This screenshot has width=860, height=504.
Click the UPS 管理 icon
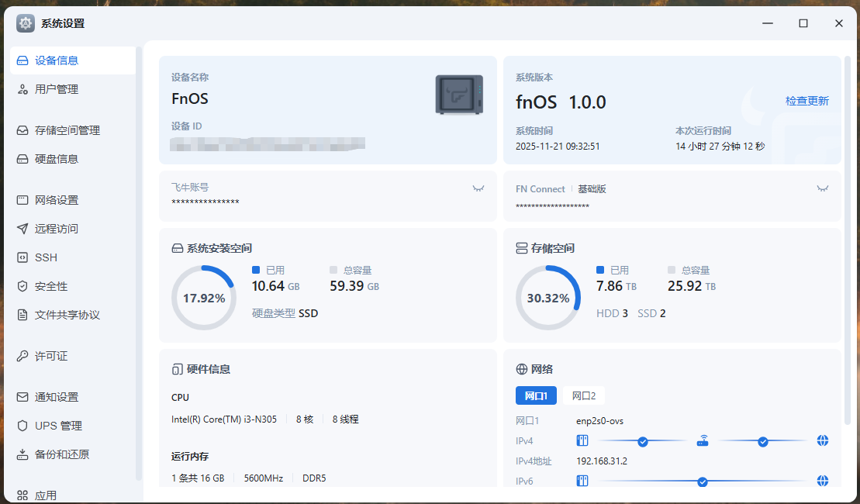click(22, 426)
